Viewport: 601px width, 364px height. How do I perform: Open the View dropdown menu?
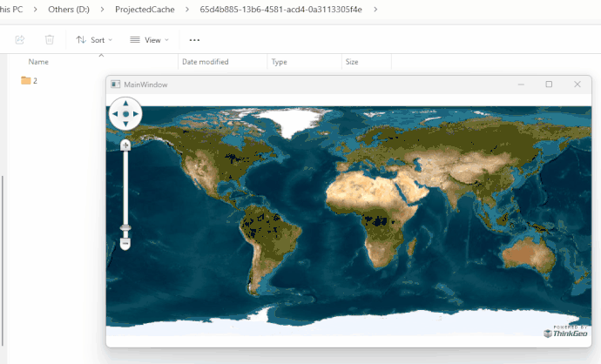pos(148,40)
